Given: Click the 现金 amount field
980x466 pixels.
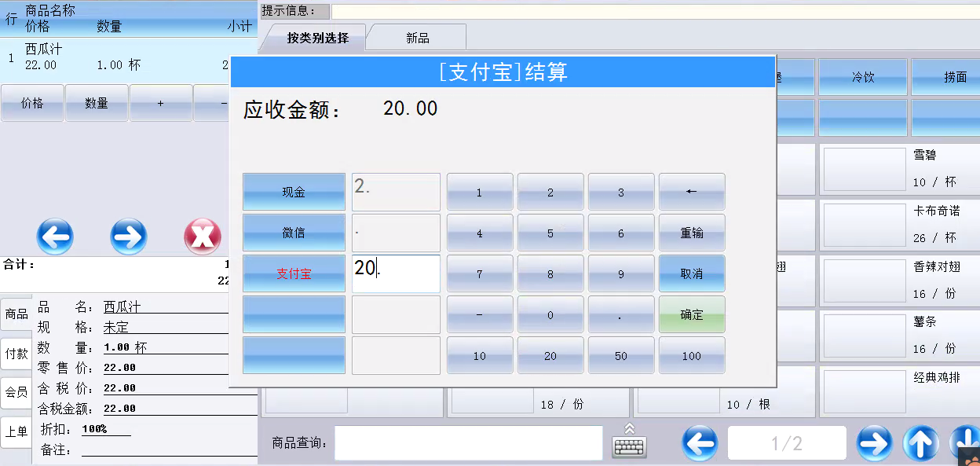Looking at the screenshot, I should [x=396, y=192].
